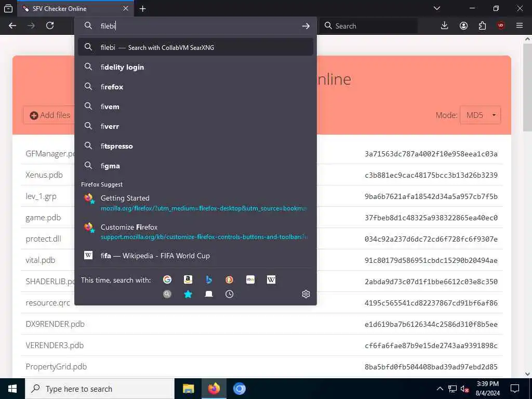This screenshot has height=399, width=532.
Task: Open the 'fifa — Wikipedia' suggestion
Action: coord(195,256)
